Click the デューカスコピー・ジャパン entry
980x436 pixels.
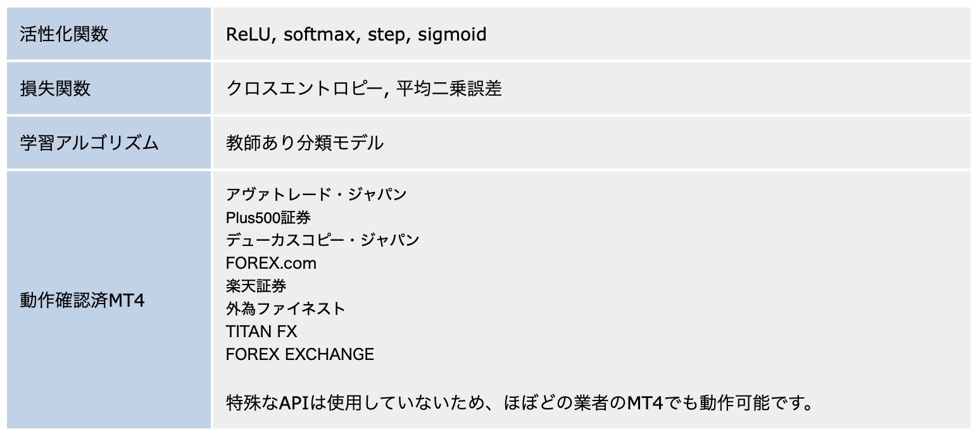322,240
